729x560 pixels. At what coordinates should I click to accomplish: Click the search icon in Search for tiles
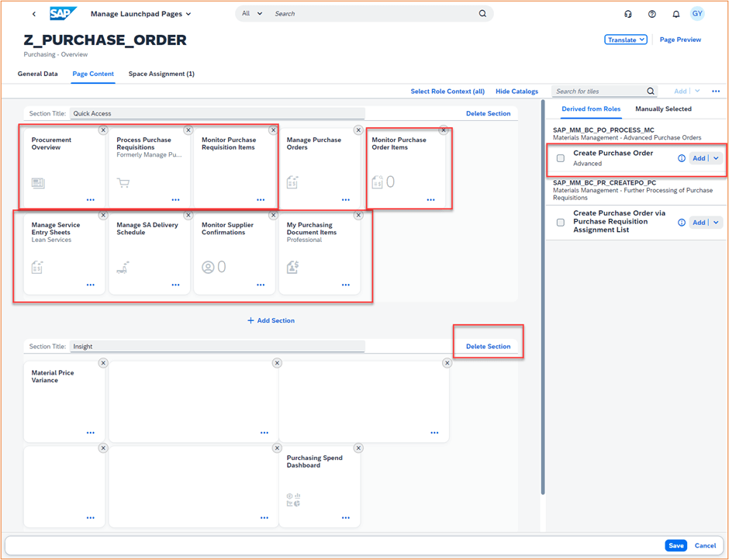(x=651, y=92)
